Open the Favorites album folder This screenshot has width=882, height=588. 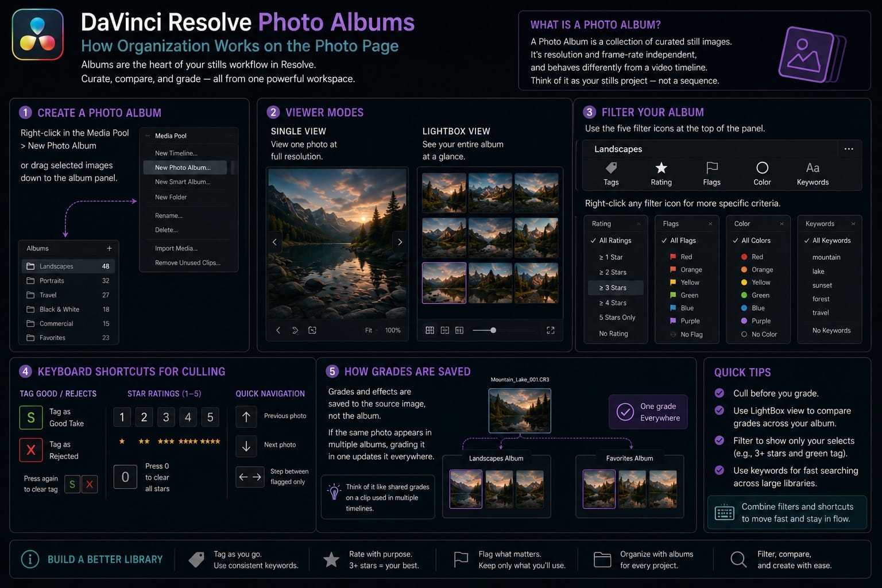[68, 338]
